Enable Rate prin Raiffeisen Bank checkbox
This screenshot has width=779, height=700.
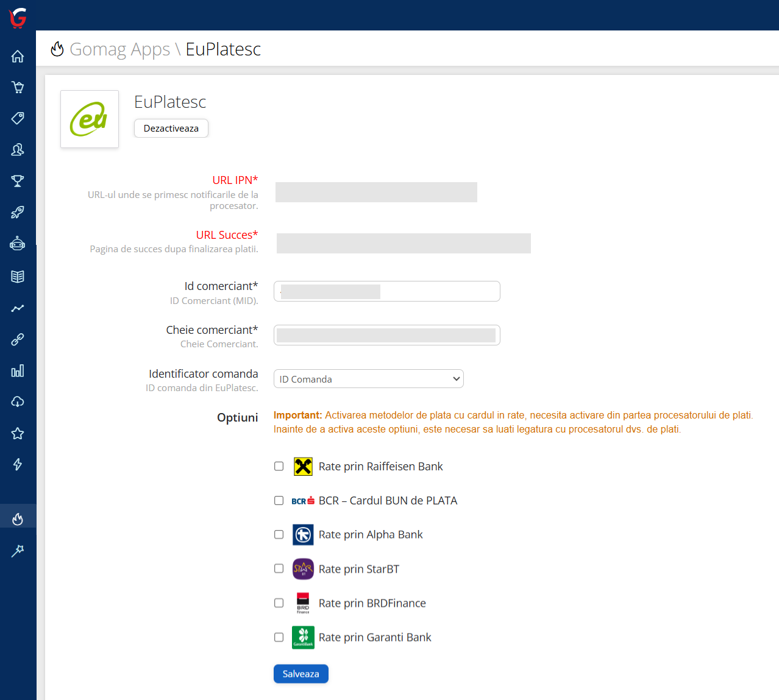point(279,466)
